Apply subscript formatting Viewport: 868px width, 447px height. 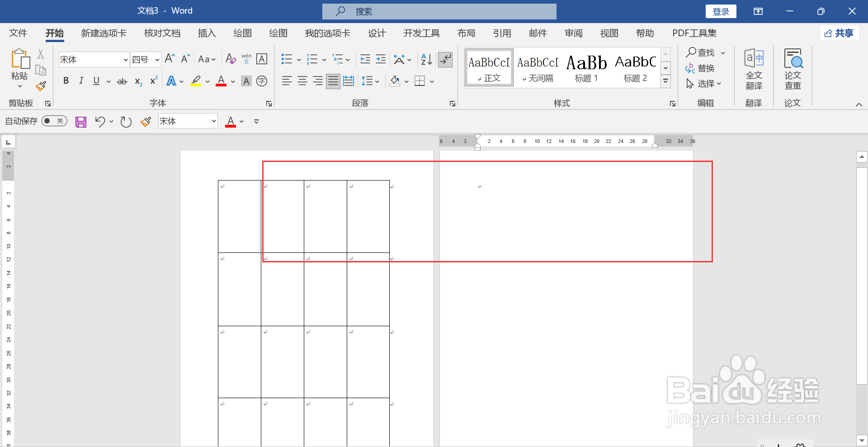138,81
